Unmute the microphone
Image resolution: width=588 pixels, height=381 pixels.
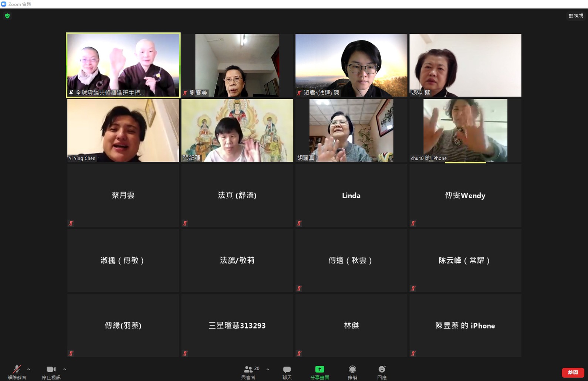pyautogui.click(x=17, y=369)
